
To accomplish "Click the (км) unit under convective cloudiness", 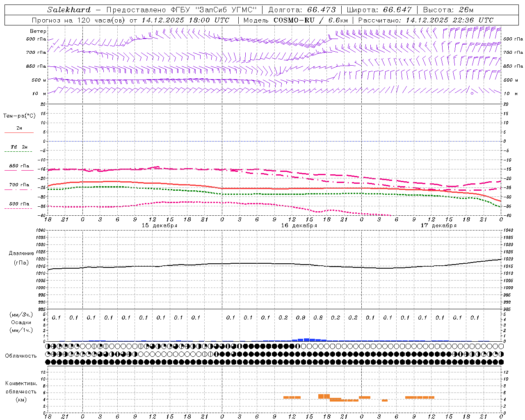I will (x=21, y=399).
